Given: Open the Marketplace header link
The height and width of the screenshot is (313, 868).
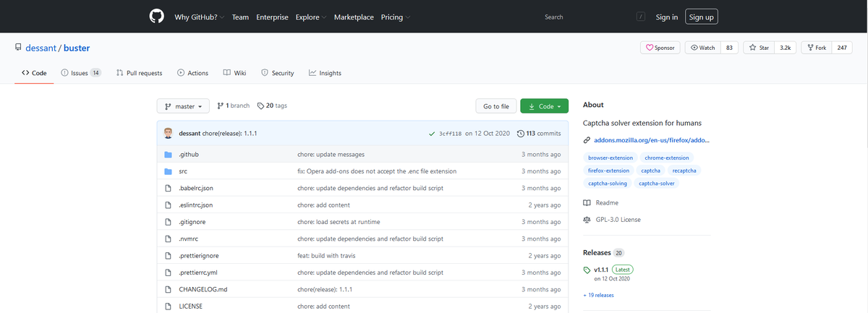Looking at the screenshot, I should (354, 17).
